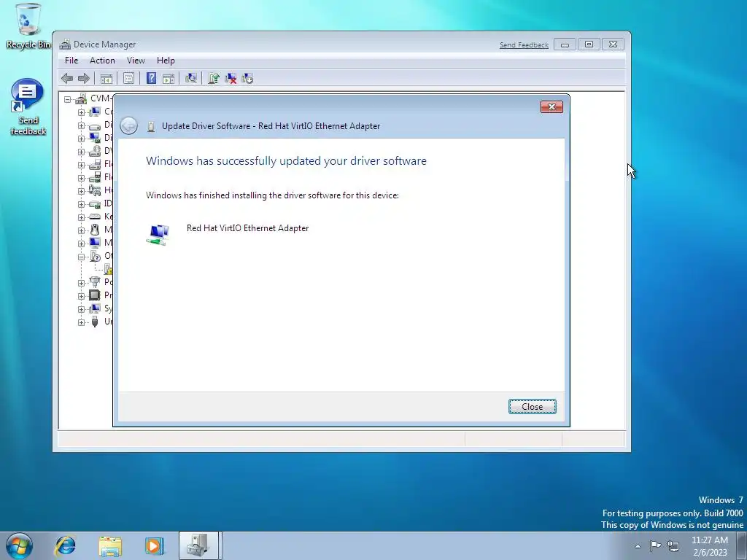Select the Processors chip icon
This screenshot has height=560, width=747.
[95, 295]
